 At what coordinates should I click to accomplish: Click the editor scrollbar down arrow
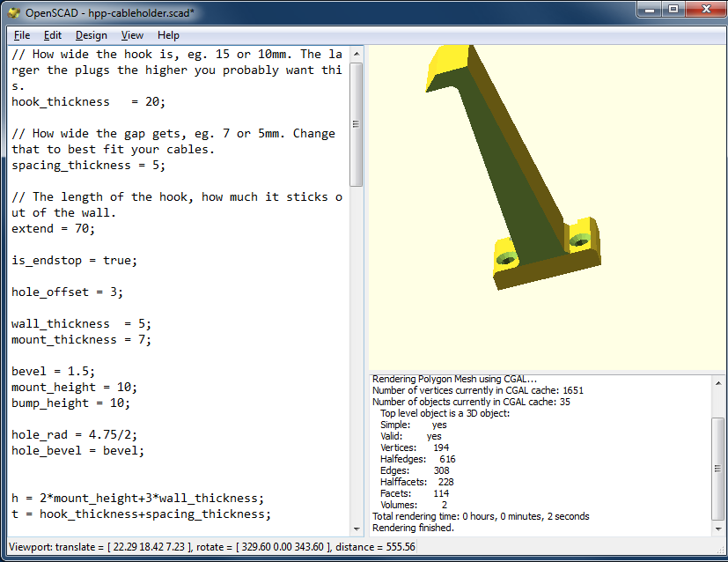coord(357,529)
